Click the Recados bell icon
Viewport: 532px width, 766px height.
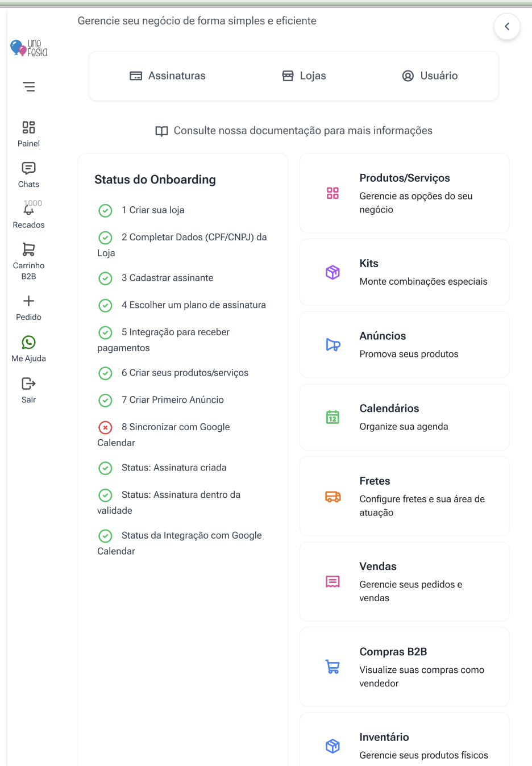[28, 210]
